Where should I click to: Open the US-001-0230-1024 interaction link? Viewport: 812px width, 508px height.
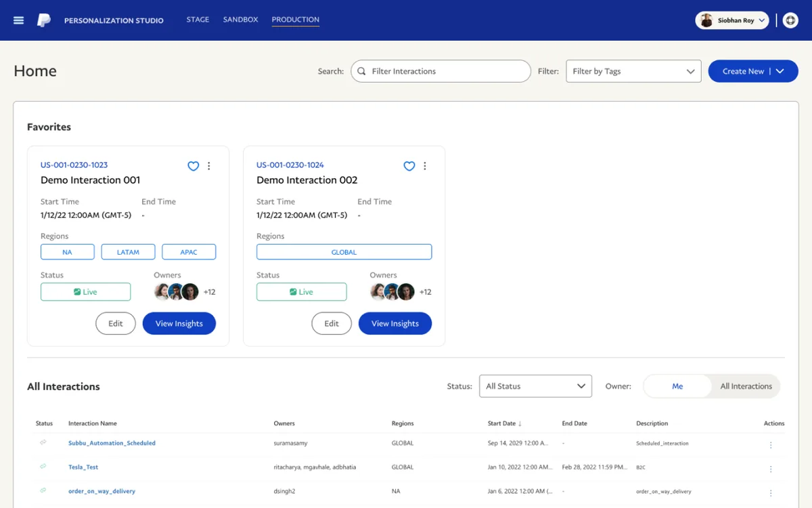290,165
